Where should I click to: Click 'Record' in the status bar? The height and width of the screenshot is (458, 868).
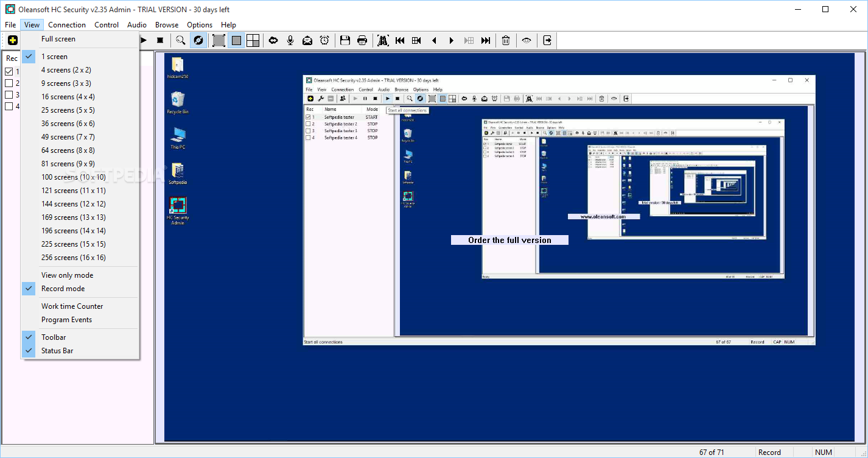769,452
